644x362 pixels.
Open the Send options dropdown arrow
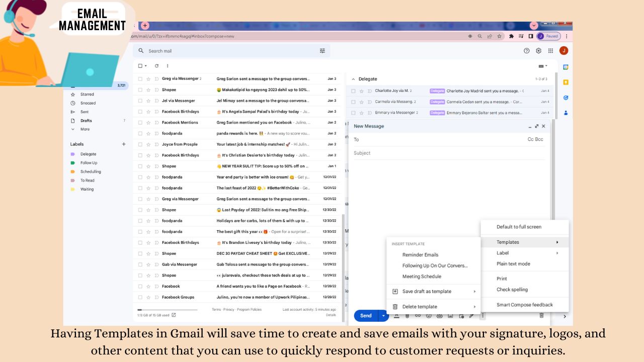click(383, 316)
